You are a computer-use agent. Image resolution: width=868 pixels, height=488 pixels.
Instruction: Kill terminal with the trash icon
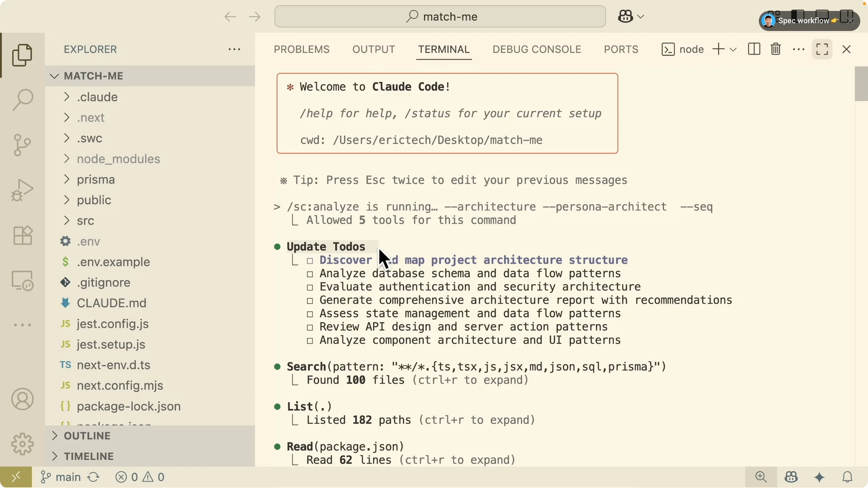point(776,49)
